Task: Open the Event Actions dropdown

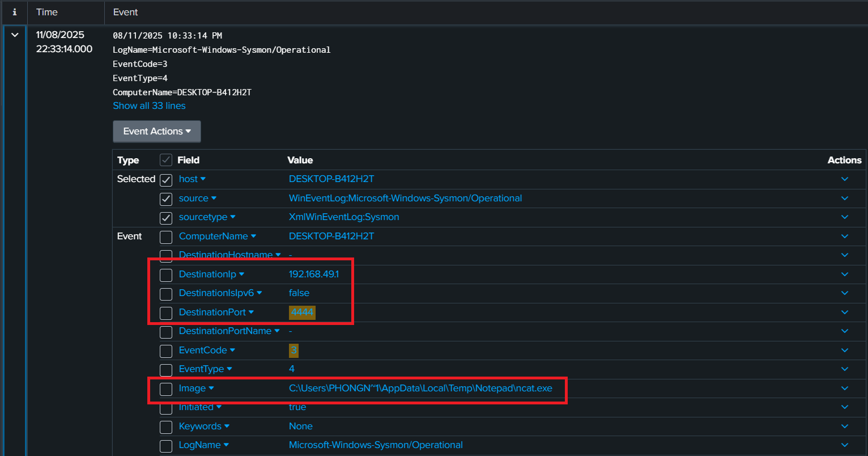Action: pyautogui.click(x=157, y=131)
